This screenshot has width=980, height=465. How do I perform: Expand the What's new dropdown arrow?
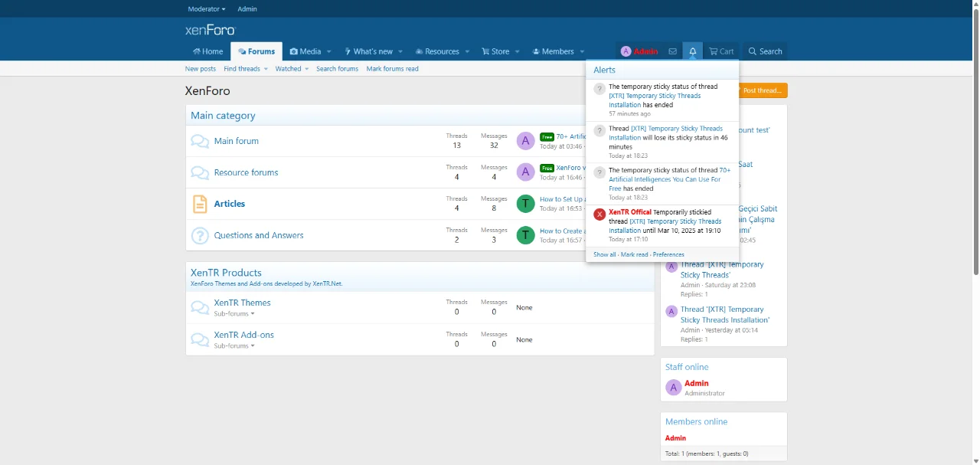pos(400,52)
